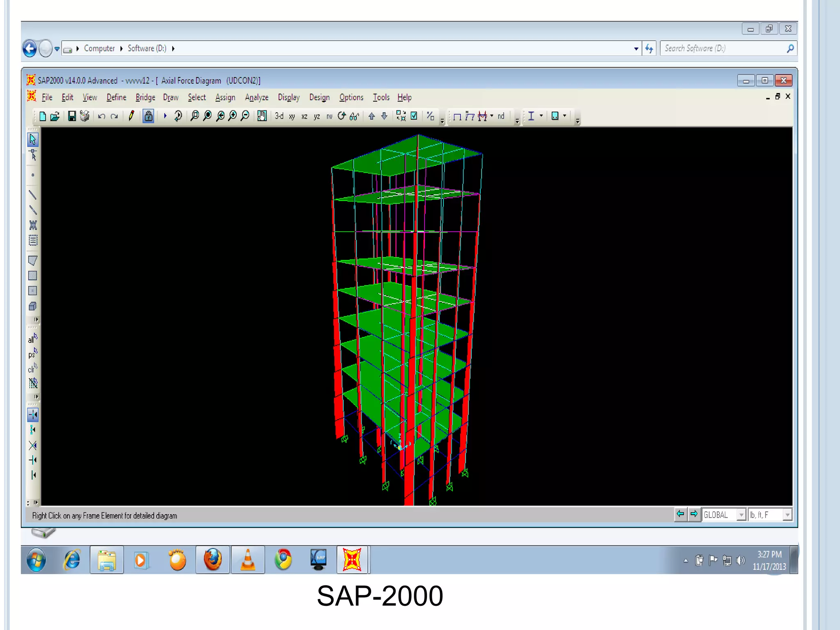Screen dimensions: 840x630
Task: Toggle Snap to Intersections X icon
Action: click(x=33, y=445)
